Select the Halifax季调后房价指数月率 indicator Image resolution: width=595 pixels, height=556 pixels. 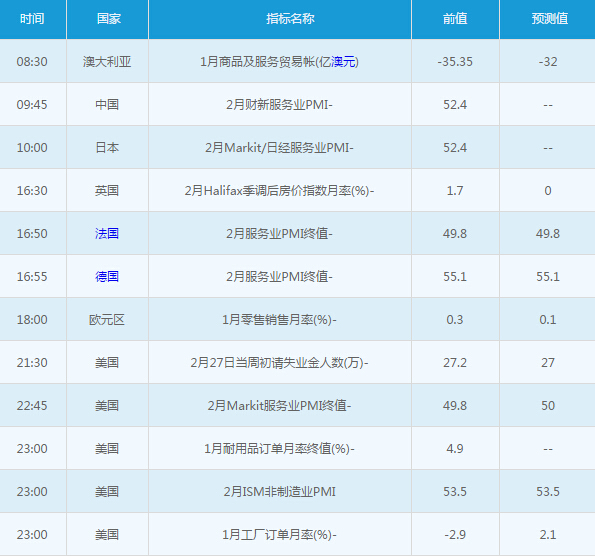tap(279, 190)
